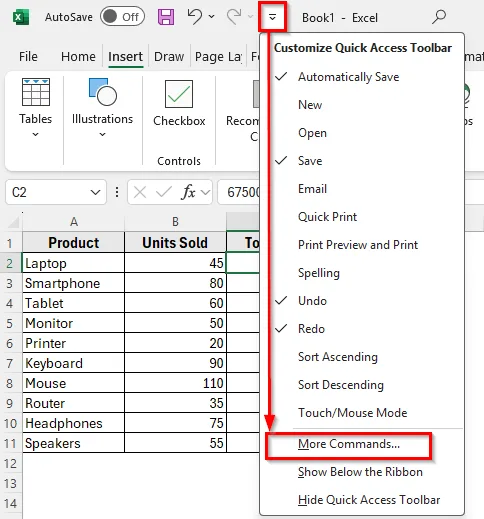
Task: Select the Speakers cell
Action: coord(74,443)
